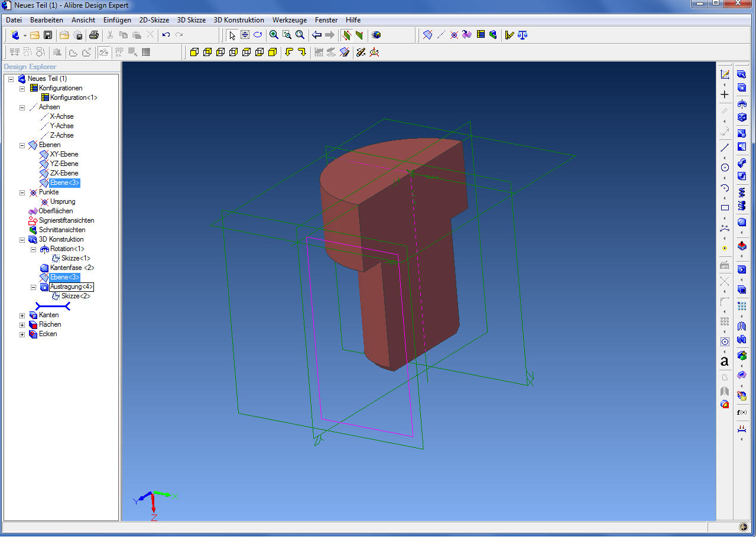Collapse the Ebenen tree node
Image resolution: width=756 pixels, height=537 pixels.
22,145
